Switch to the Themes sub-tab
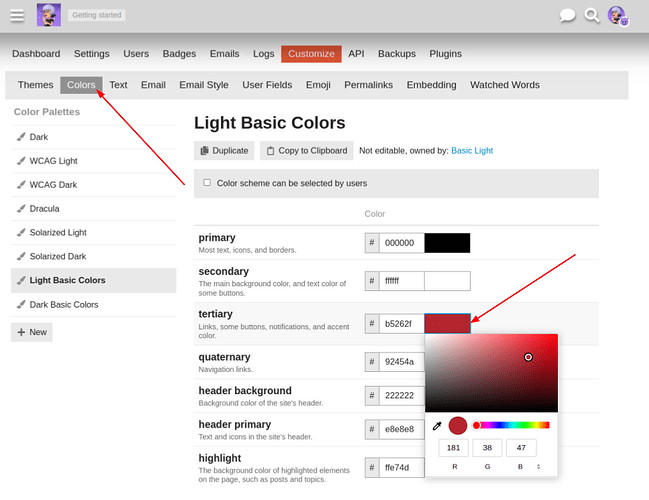Screen dimensions: 649x500 (x=36, y=85)
